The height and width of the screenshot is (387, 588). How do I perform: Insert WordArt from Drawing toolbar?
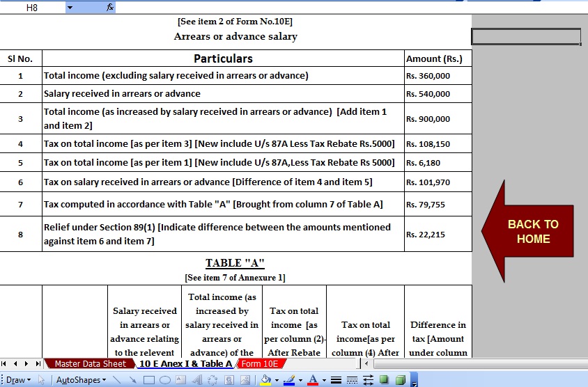tap(197, 380)
